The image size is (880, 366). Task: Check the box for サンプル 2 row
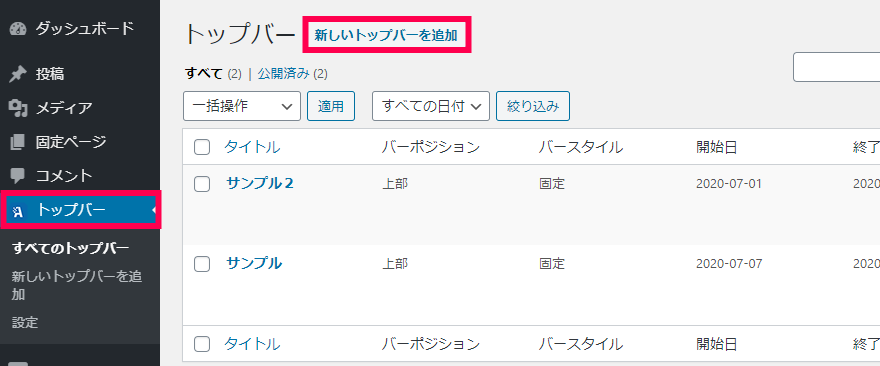point(202,184)
